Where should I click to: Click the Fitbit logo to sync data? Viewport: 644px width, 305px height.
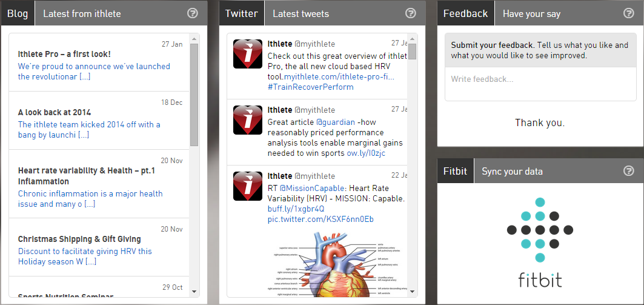point(540,243)
